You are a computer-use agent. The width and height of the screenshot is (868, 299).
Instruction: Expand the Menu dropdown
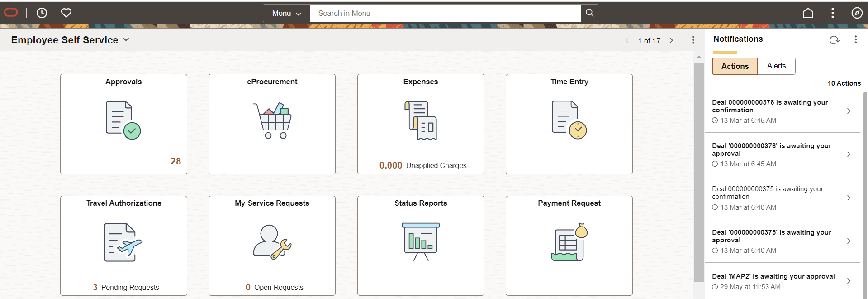click(286, 13)
